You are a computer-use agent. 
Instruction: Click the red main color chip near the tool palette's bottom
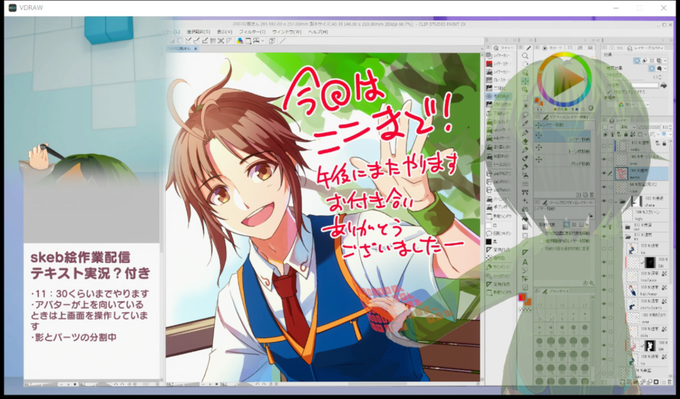(x=523, y=297)
